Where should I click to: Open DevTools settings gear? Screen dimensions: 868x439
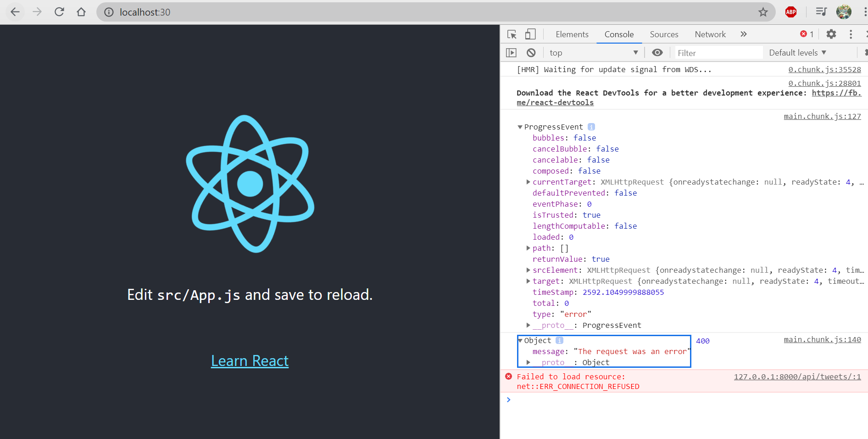point(831,34)
